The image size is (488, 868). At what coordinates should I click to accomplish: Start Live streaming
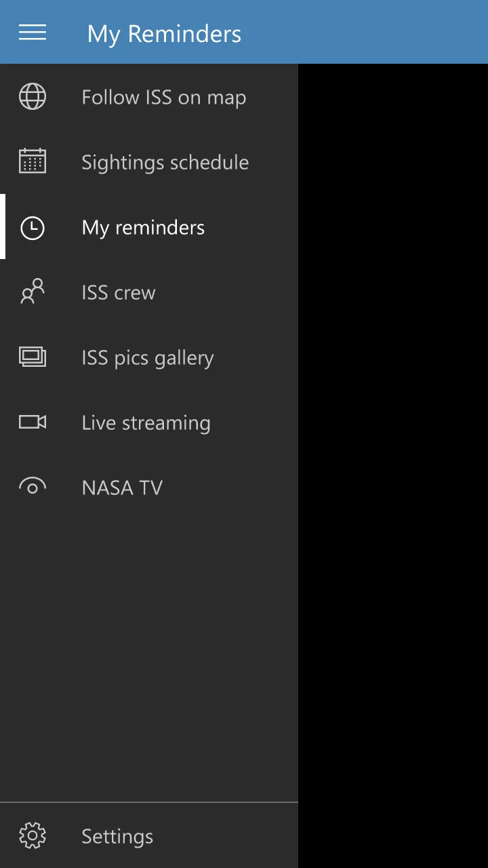(x=149, y=422)
